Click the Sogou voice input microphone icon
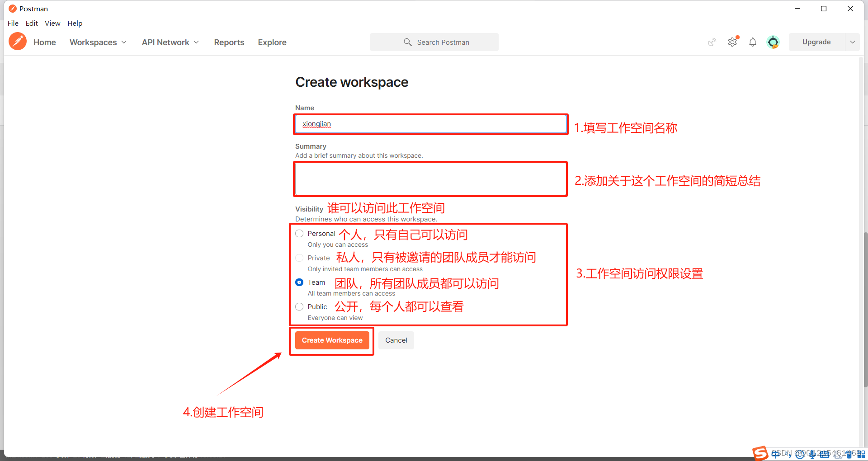 tap(812, 454)
